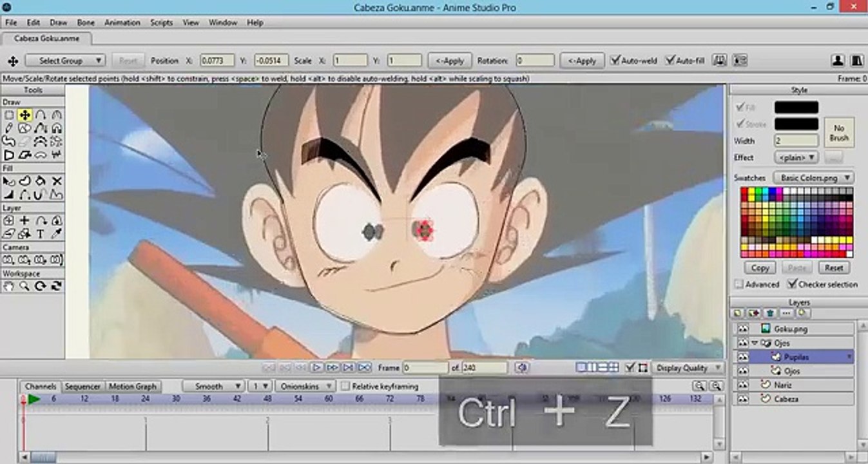This screenshot has width=868, height=464.
Task: Open the Scripts menu
Action: pos(162,23)
